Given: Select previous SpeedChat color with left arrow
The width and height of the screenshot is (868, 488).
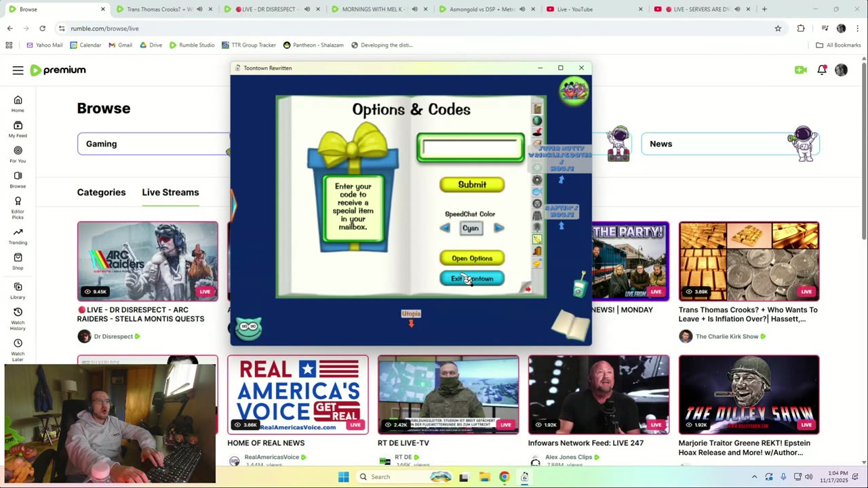Looking at the screenshot, I should click(445, 228).
